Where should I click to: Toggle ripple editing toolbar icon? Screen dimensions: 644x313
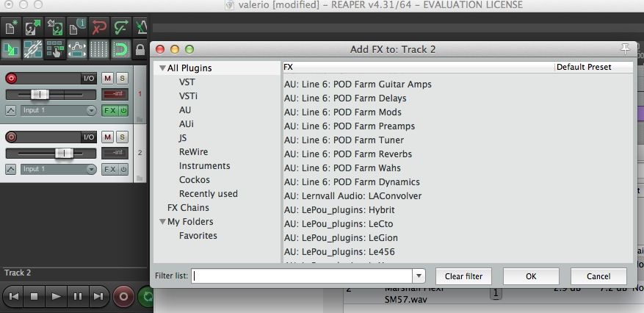(55, 50)
